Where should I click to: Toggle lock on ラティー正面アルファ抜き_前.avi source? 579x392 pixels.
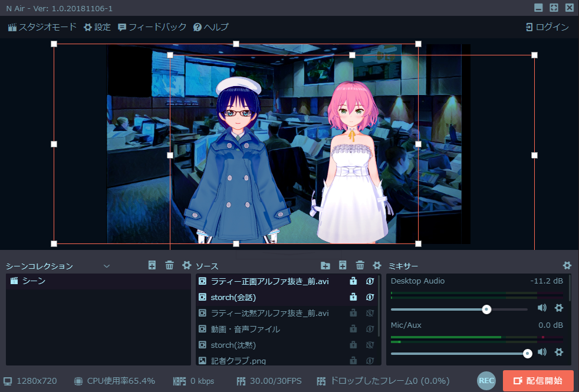[354, 281]
